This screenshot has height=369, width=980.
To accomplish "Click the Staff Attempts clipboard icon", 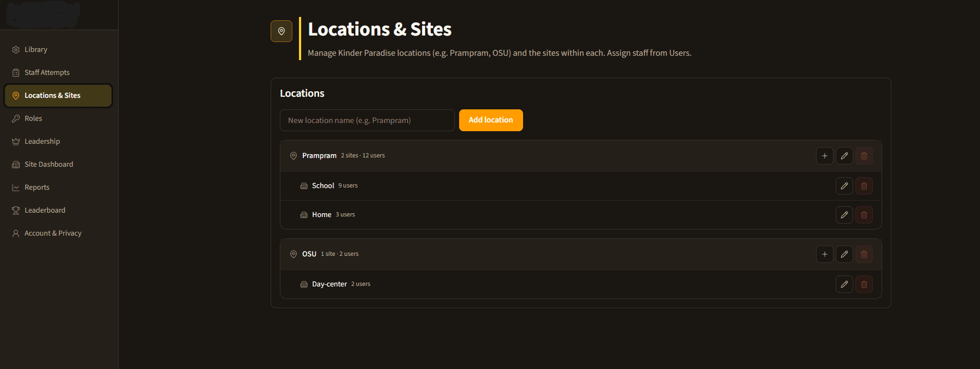I will click(16, 73).
